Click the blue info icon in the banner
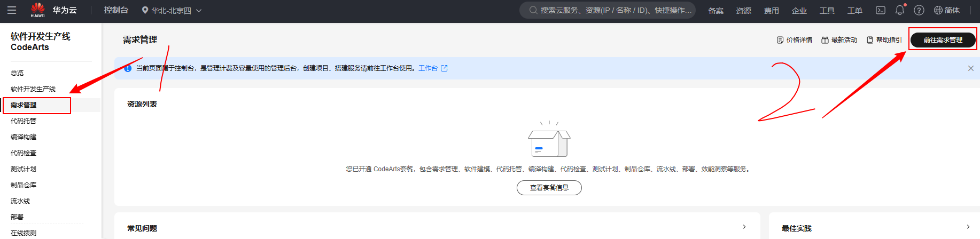This screenshot has width=980, height=239. (128, 68)
